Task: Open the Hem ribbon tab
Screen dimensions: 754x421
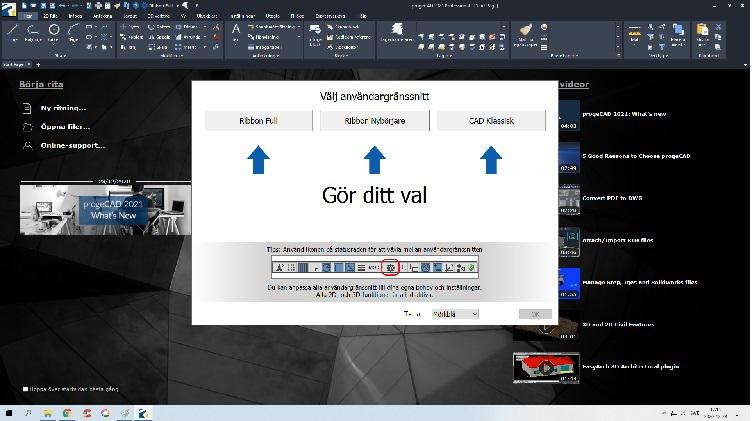Action: [28, 16]
